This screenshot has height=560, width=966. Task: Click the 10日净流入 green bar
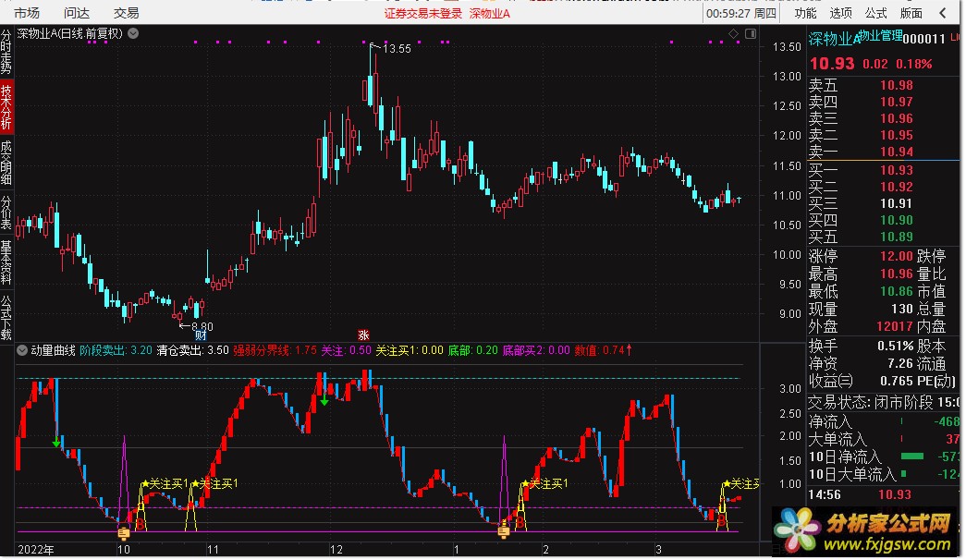pyautogui.click(x=912, y=457)
